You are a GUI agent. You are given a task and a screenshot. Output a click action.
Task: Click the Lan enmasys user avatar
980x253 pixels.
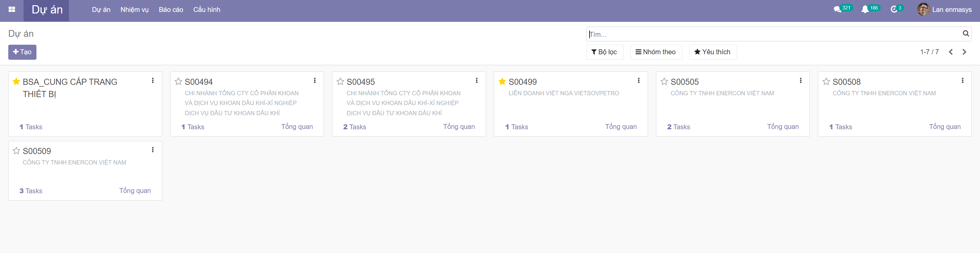[x=923, y=9]
